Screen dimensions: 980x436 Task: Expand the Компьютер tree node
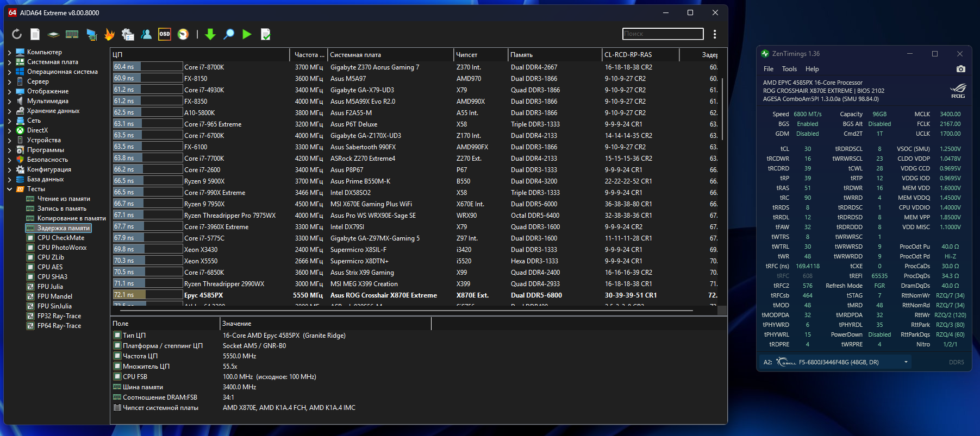[9, 52]
